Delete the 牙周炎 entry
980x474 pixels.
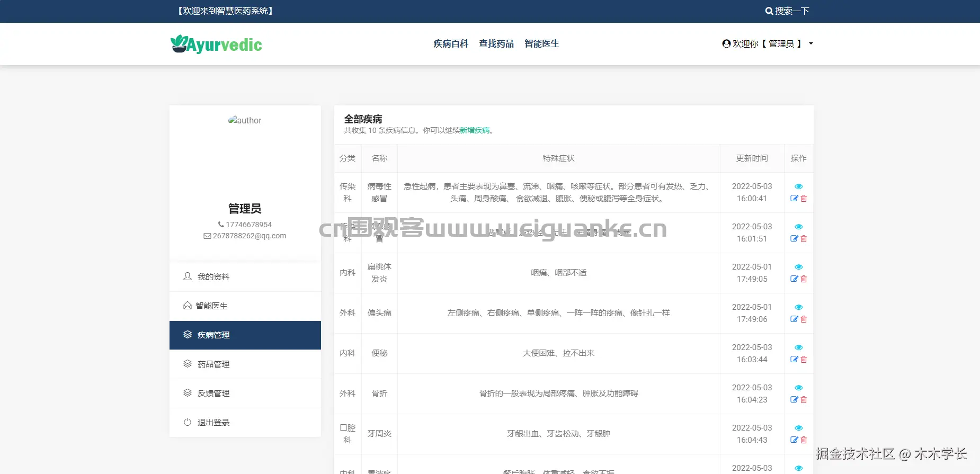[804, 440]
